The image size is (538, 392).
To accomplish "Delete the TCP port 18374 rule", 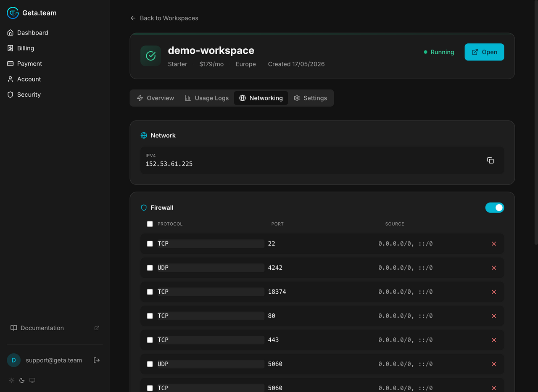I will click(494, 292).
